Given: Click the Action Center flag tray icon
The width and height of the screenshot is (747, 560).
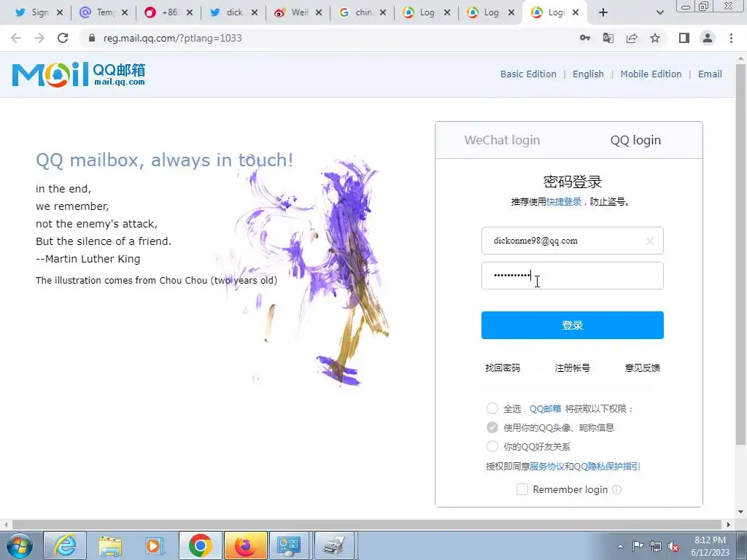Looking at the screenshot, I should 638,546.
